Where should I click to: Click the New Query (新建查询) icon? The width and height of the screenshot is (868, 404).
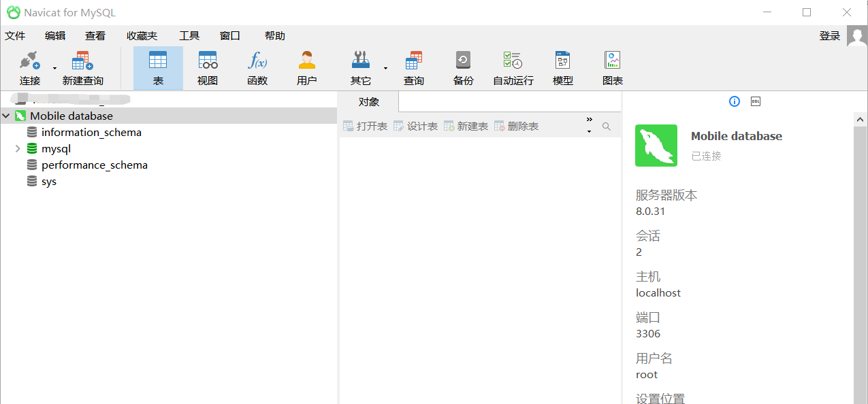point(82,61)
